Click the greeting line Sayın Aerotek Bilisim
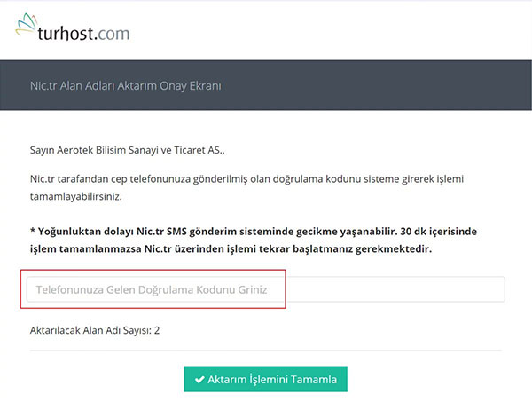 pyautogui.click(x=133, y=151)
